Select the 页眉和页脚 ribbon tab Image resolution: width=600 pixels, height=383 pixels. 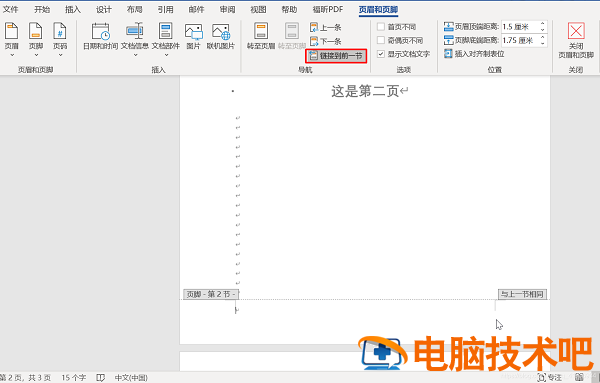[378, 10]
